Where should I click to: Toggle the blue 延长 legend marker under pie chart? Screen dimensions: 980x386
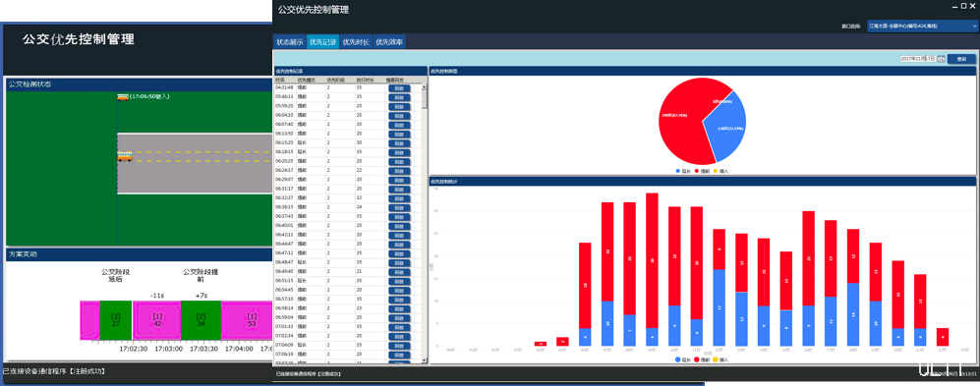click(x=678, y=171)
